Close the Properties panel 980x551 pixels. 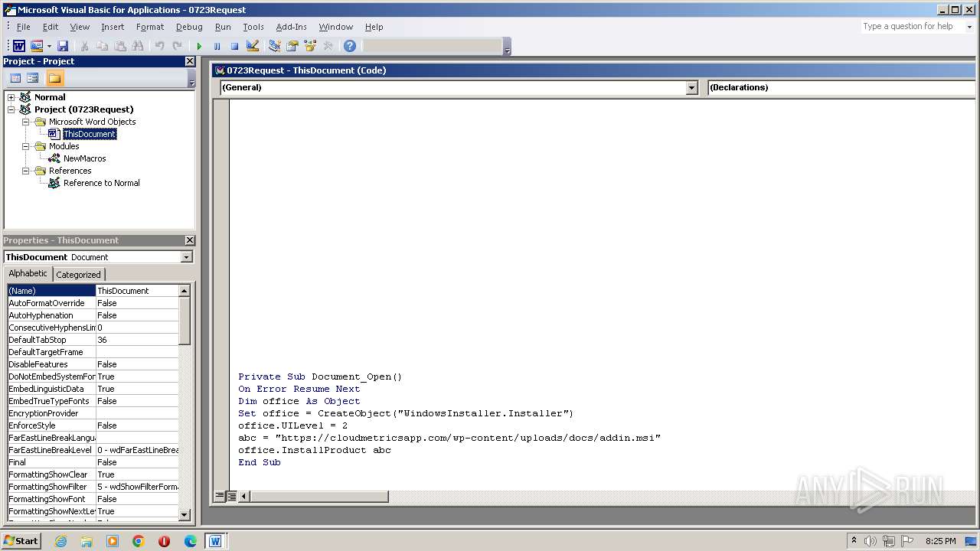[x=190, y=240]
